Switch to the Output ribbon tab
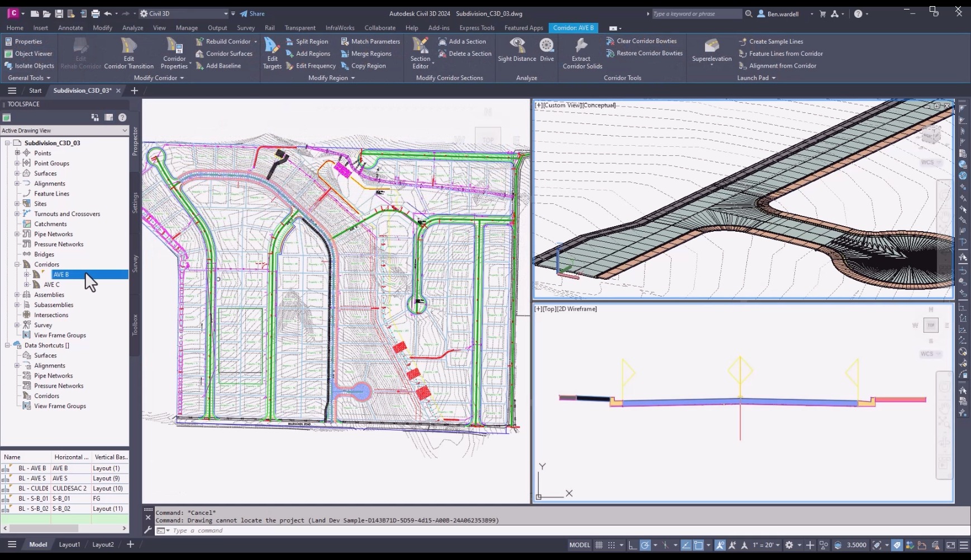The image size is (971, 560). [x=217, y=27]
